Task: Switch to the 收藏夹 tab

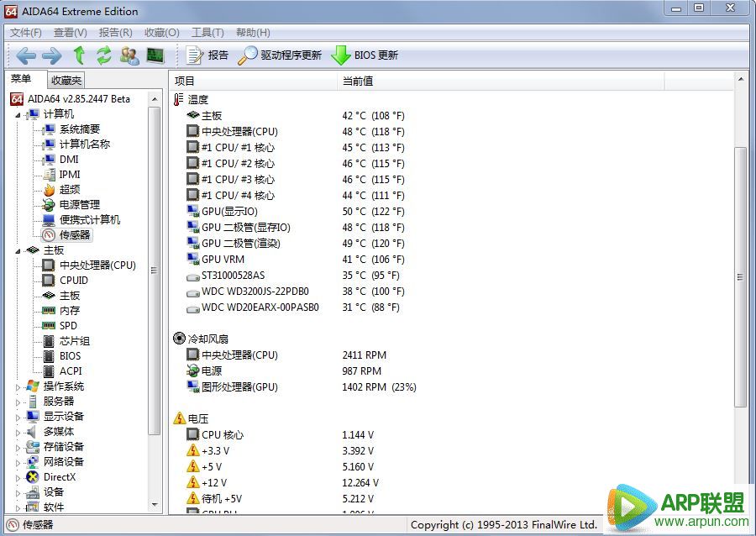Action: pyautogui.click(x=66, y=80)
